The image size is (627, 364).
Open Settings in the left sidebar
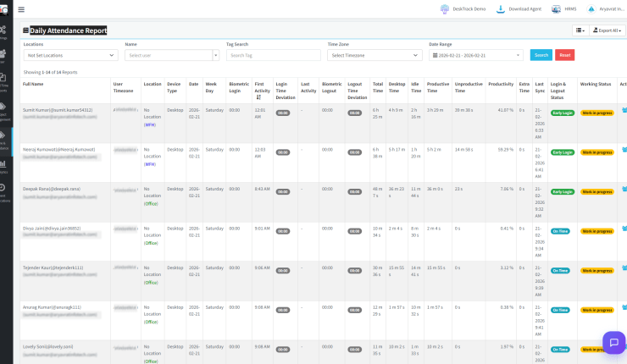click(4, 32)
